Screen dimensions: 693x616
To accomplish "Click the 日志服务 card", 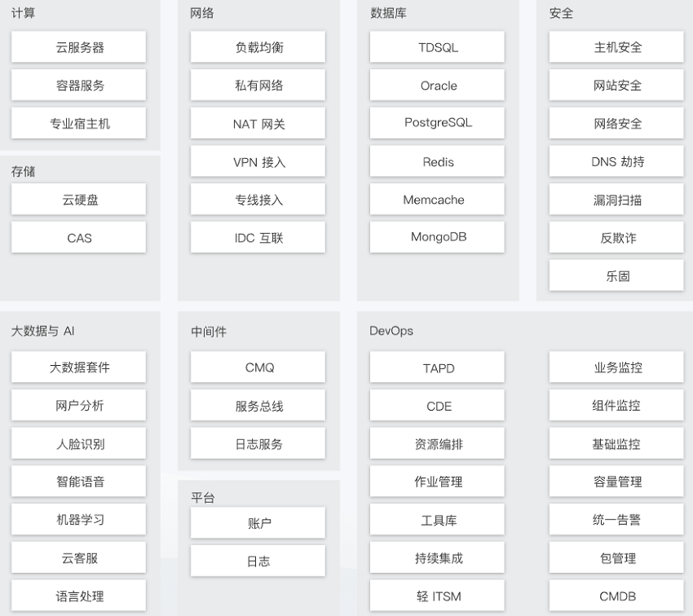I will [258, 443].
